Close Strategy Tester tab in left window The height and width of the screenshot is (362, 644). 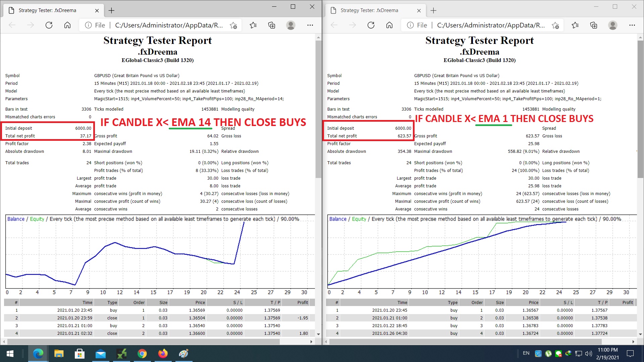97,10
